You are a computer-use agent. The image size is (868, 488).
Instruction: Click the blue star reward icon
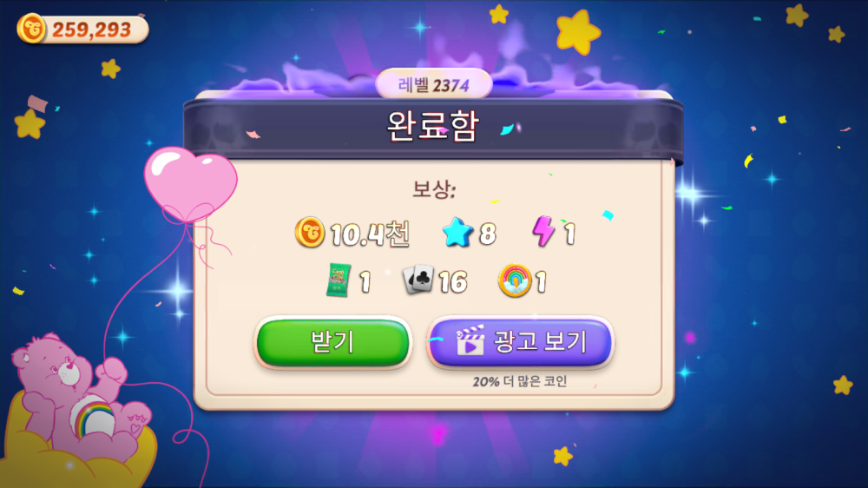pos(457,233)
